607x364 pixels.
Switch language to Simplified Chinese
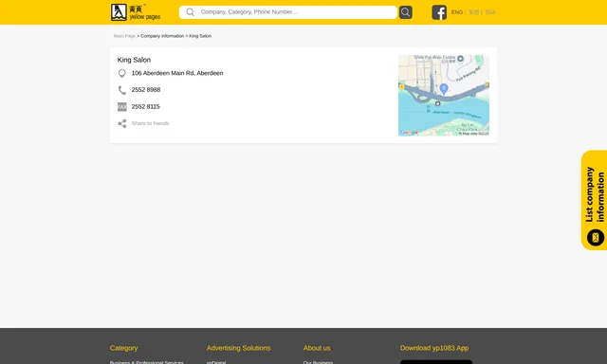point(490,12)
